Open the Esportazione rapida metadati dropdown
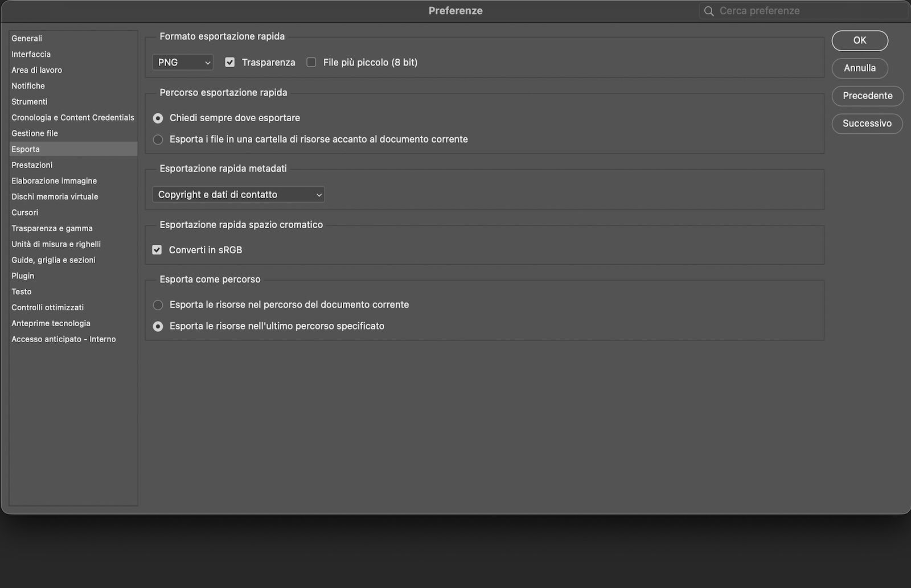 238,194
